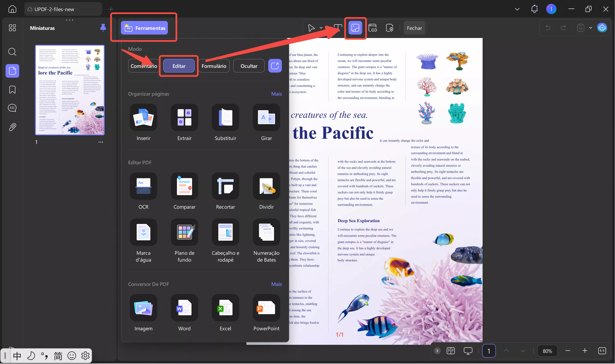Screen dimensions: 615x364
Task: Toggle slideshow presentation mode in bottom bar
Action: tap(468, 351)
